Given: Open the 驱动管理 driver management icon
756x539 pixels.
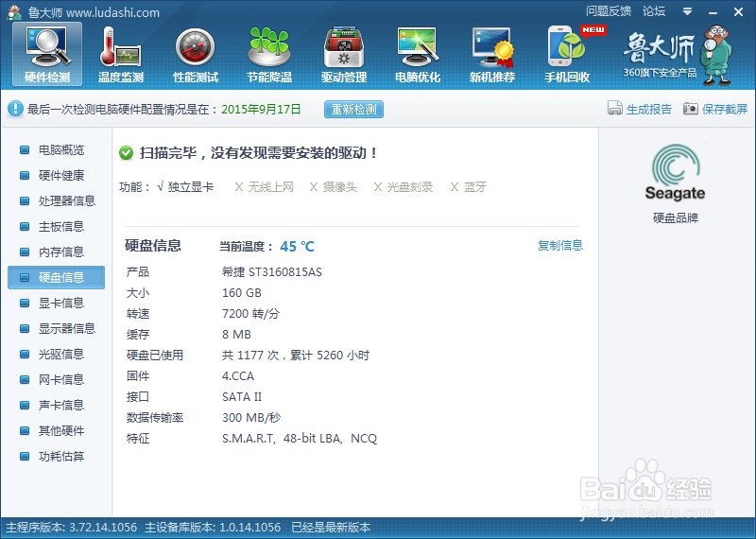Looking at the screenshot, I should click(344, 54).
